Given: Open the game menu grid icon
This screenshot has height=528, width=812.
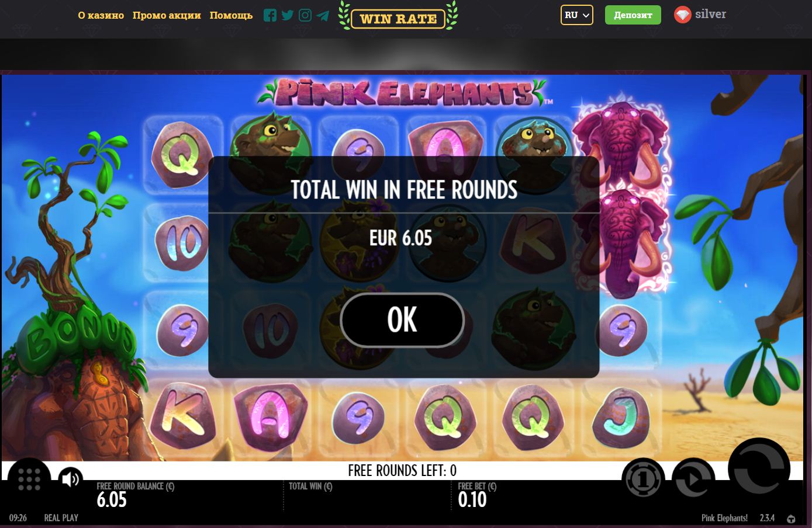Looking at the screenshot, I should pos(29,479).
